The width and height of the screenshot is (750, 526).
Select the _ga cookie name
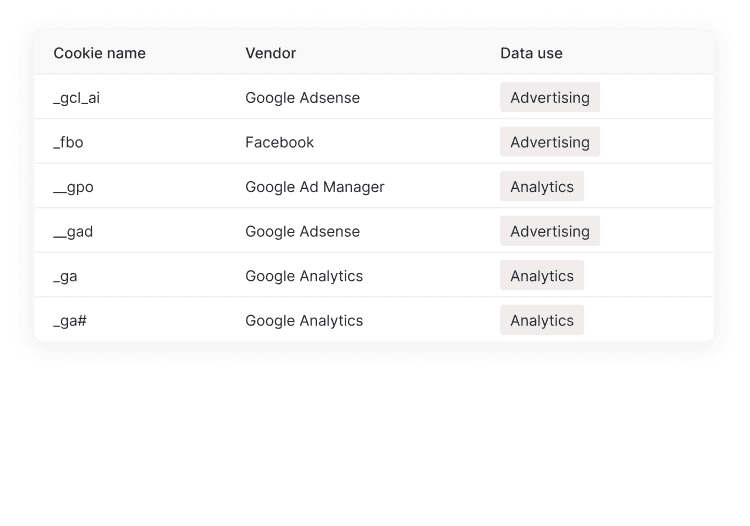(65, 276)
